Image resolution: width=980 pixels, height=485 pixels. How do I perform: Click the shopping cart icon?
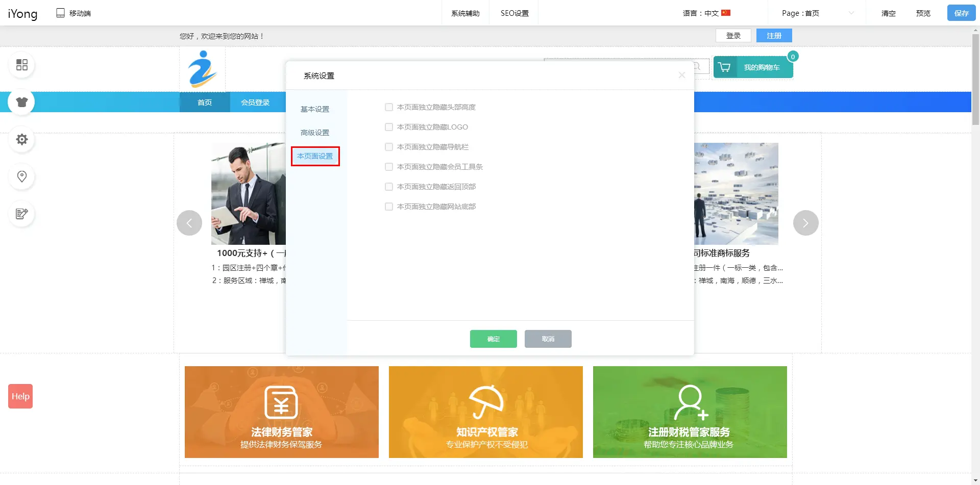[x=724, y=67]
